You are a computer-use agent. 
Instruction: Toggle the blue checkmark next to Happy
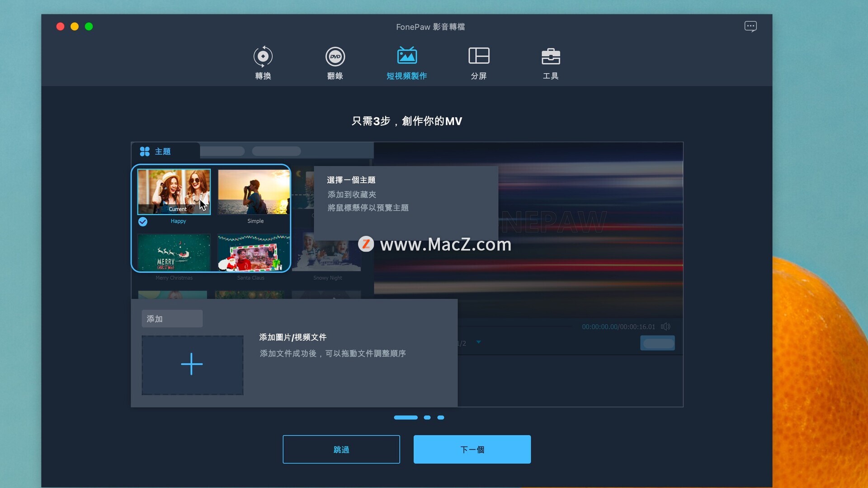[143, 221]
